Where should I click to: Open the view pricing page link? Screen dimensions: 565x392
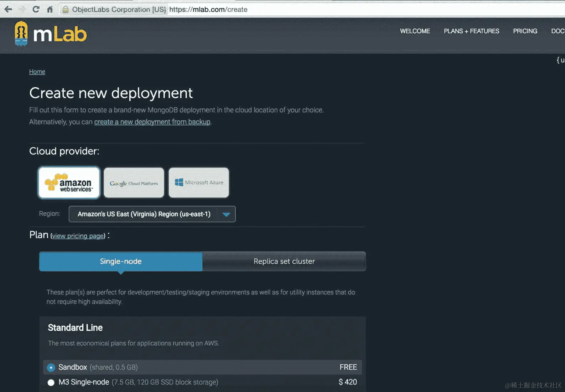78,236
